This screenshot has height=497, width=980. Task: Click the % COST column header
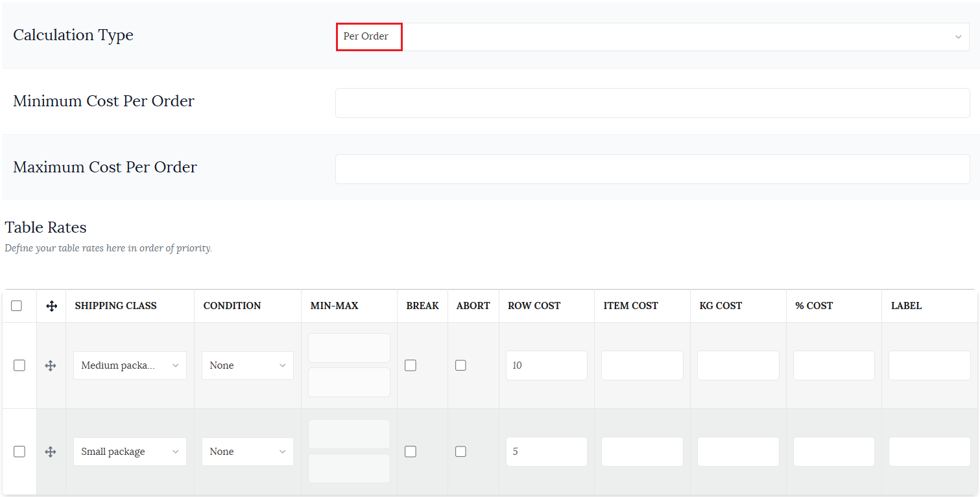click(x=814, y=306)
